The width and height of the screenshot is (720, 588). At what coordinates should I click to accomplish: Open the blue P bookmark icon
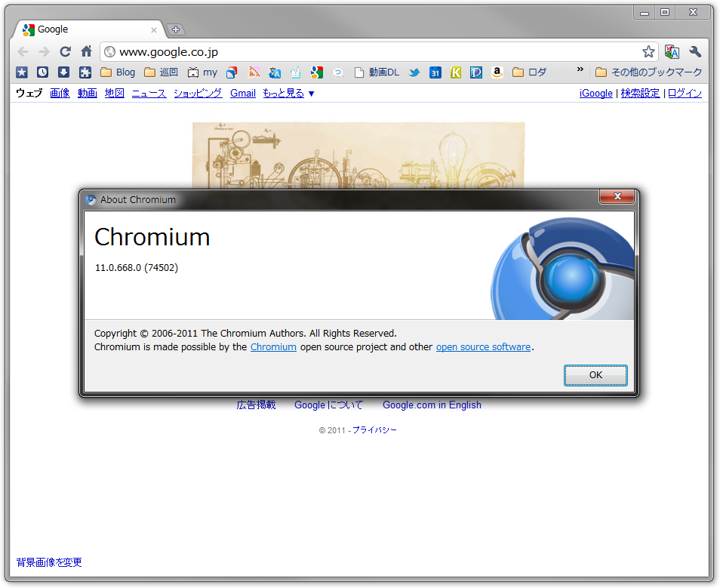pyautogui.click(x=476, y=72)
